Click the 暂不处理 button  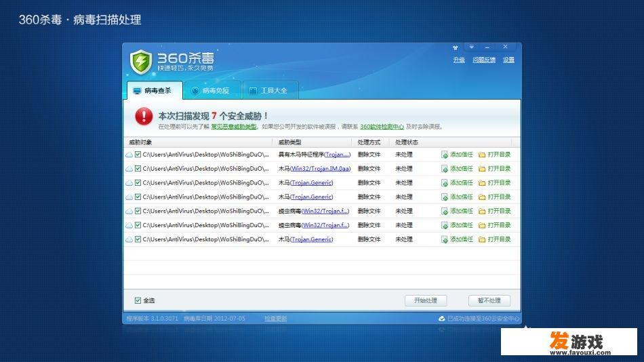coord(489,300)
